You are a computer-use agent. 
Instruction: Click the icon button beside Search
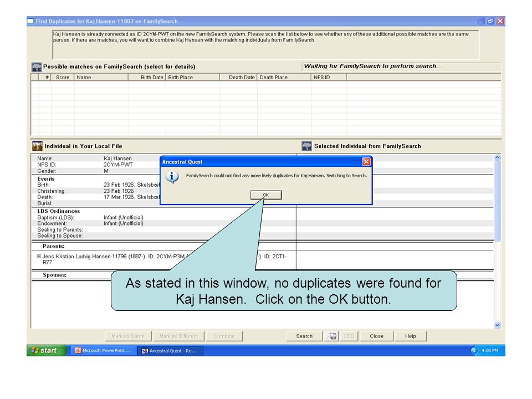[x=331, y=336]
